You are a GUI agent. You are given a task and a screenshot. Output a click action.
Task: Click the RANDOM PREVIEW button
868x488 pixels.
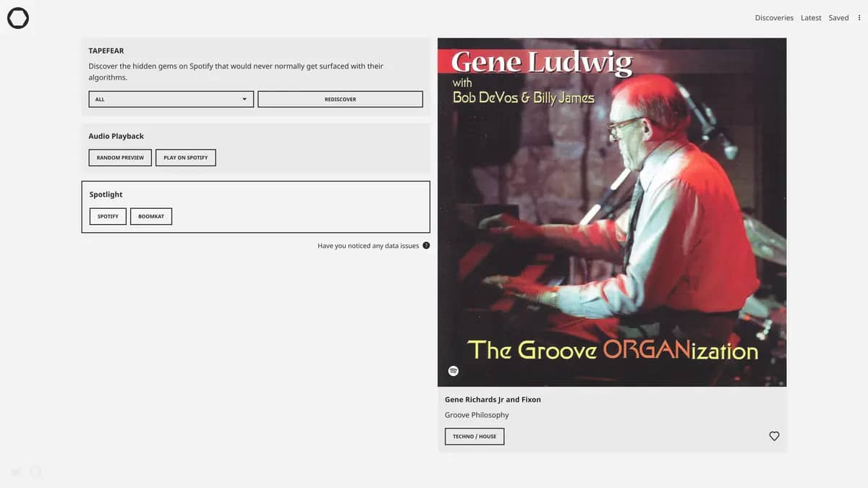click(120, 158)
